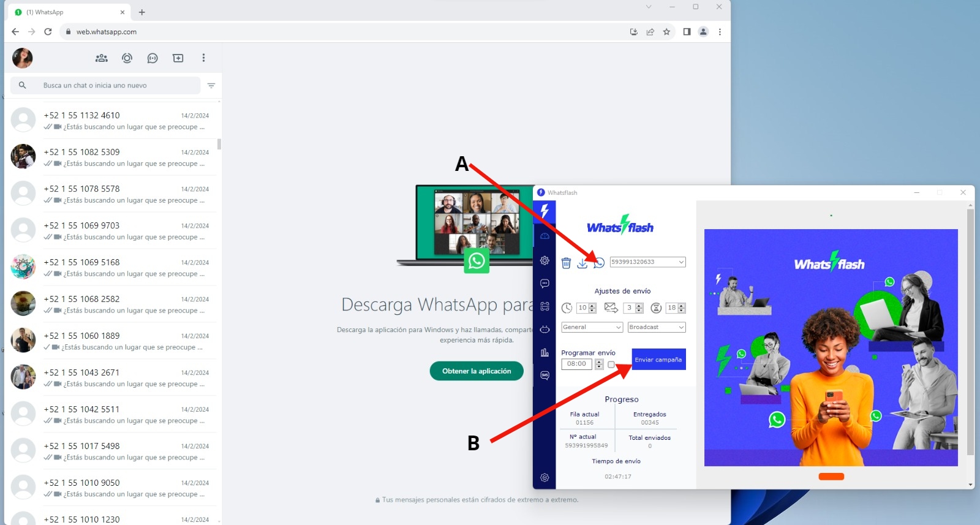This screenshot has height=525, width=980.
Task: Click Obtener la aplicación button
Action: 477,371
